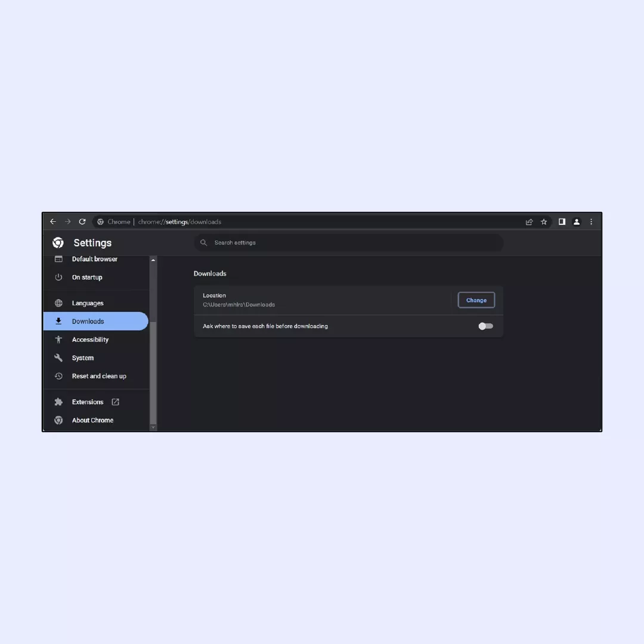Click the Search settings field
The height and width of the screenshot is (644, 644).
(349, 243)
